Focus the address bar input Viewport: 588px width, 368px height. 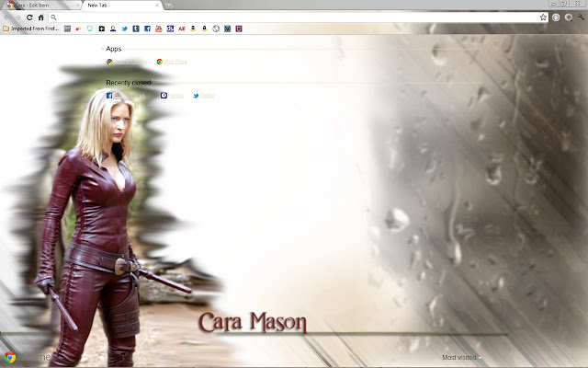(298, 17)
